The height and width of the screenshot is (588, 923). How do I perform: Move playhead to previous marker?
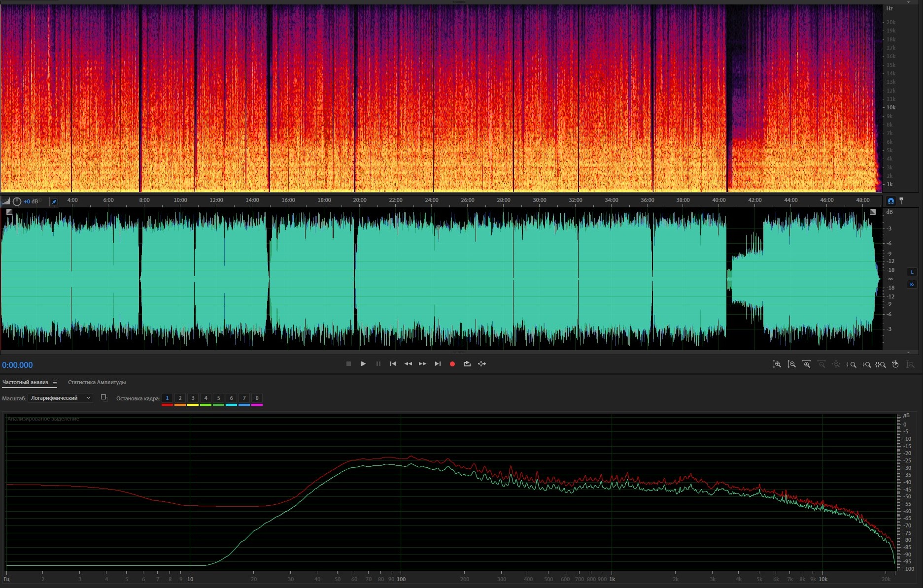(393, 364)
